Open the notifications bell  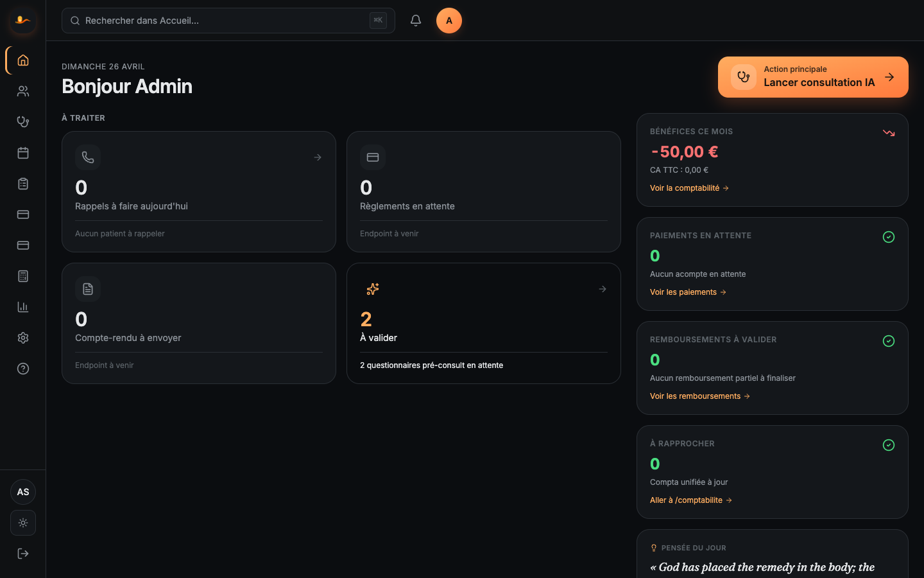coord(416,21)
